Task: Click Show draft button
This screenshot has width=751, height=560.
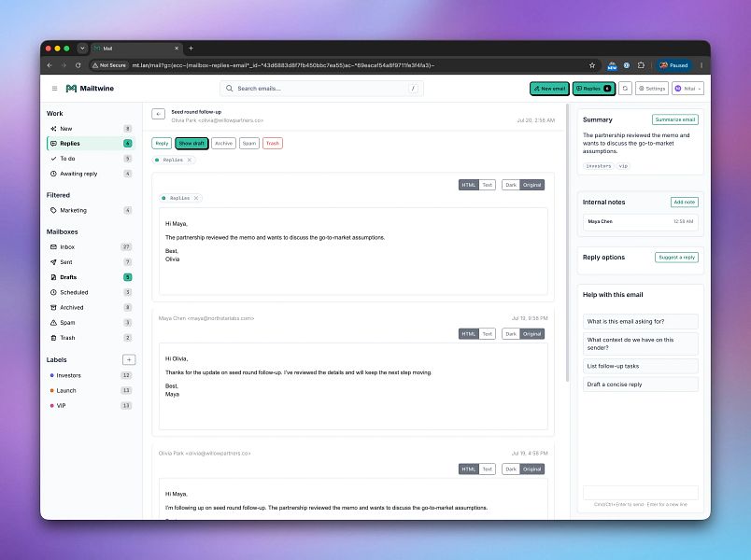Action: pyautogui.click(x=191, y=144)
